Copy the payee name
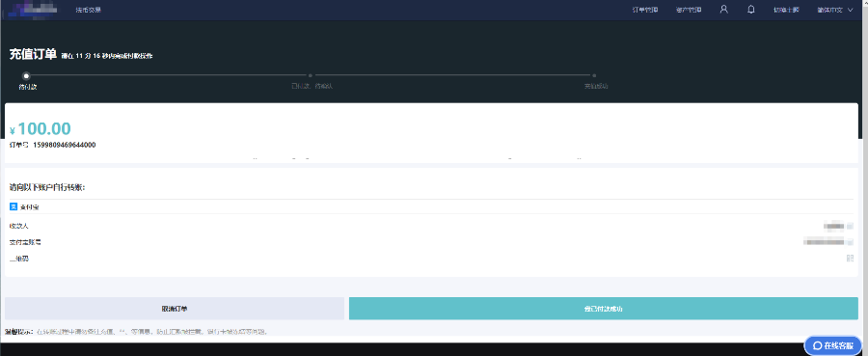Viewport: 868px width, 356px height. click(851, 226)
